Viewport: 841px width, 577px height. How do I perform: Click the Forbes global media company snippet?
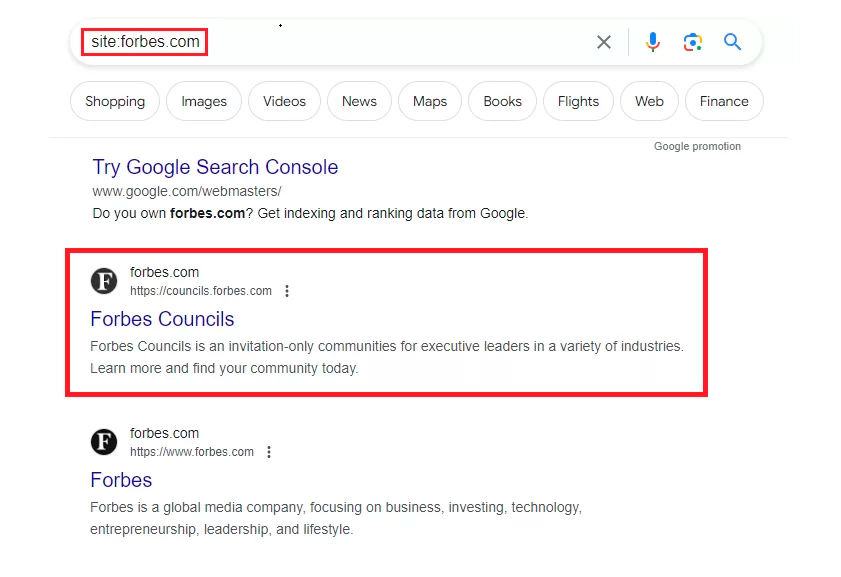click(x=336, y=518)
